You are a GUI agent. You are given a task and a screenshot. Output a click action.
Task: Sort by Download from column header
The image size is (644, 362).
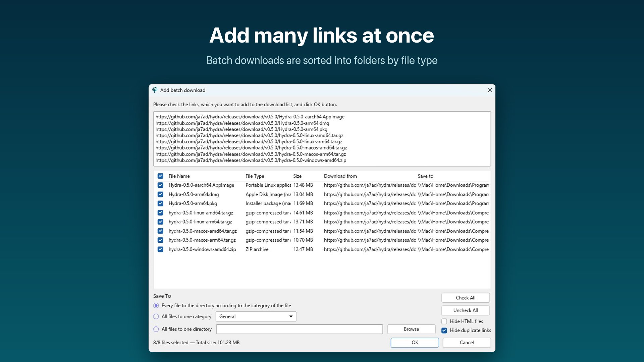(x=340, y=176)
